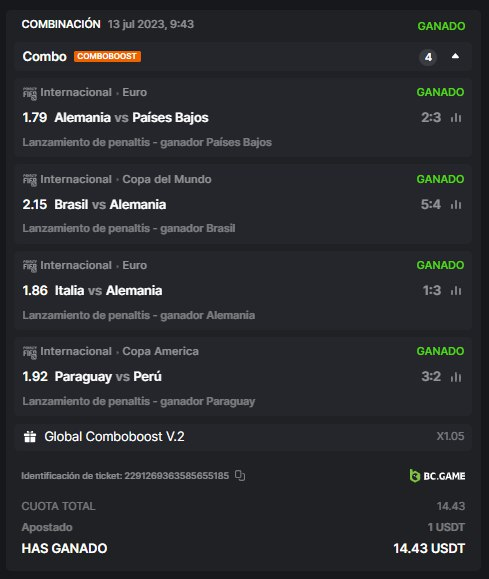Open statistics icon for Italia vs Alemania
This screenshot has width=489, height=579.
click(456, 291)
